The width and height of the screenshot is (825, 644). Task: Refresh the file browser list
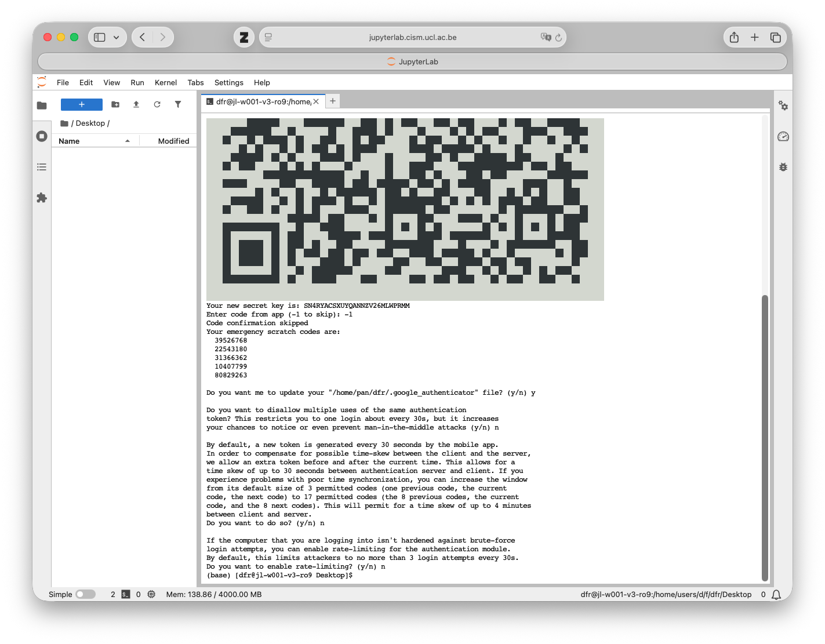(x=157, y=104)
